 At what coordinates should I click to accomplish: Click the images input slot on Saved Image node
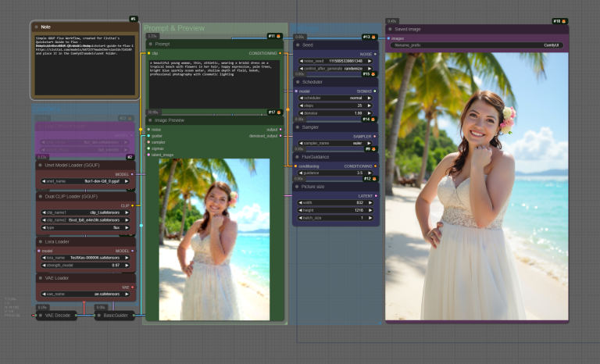[389, 37]
